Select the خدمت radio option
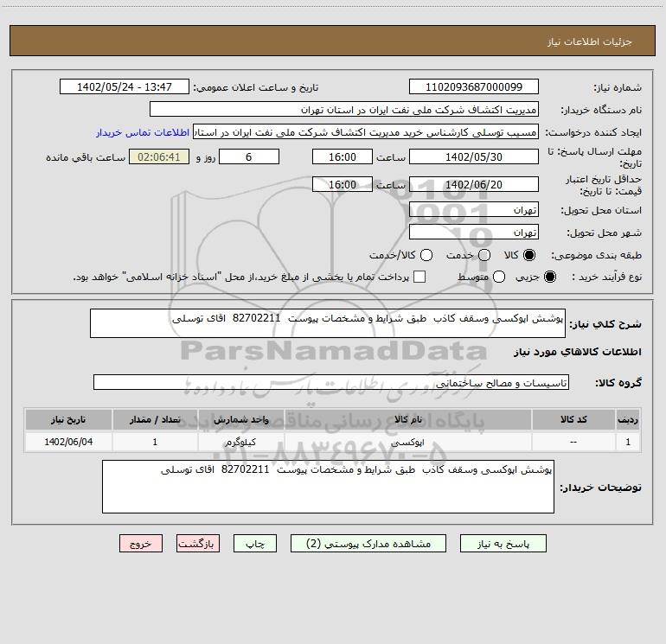Image resolution: width=666 pixels, height=644 pixels. click(x=483, y=256)
